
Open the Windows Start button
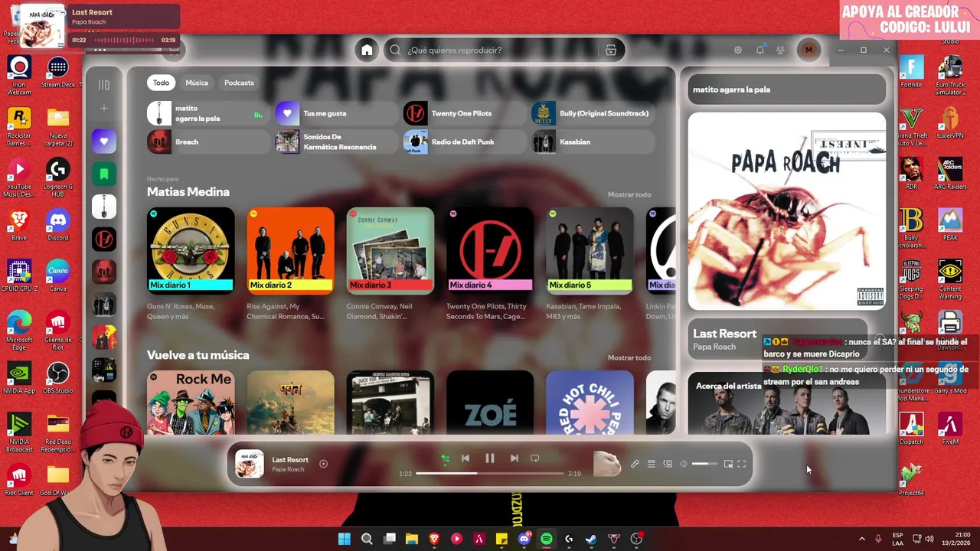(x=345, y=539)
